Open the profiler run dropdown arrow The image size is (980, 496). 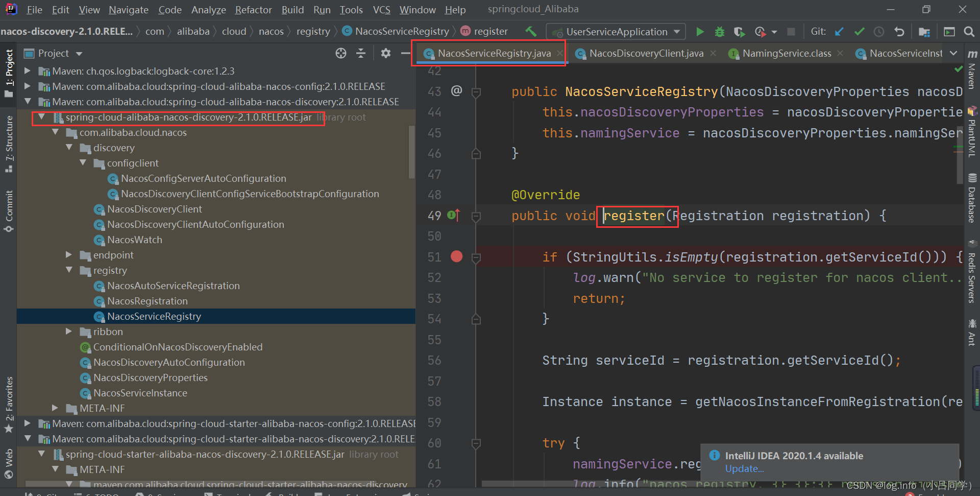click(x=774, y=32)
